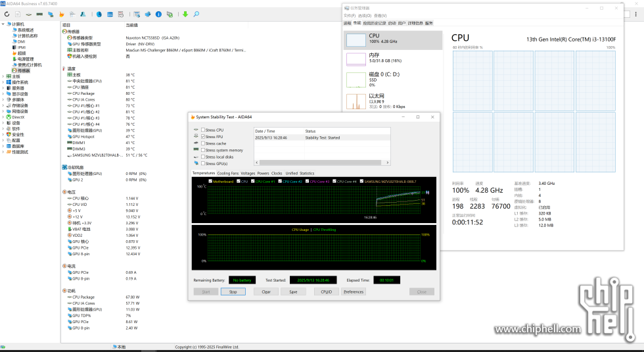This screenshot has width=644, height=352.
Task: Click the 主板 motherboard icon in the tree
Action: (9, 76)
